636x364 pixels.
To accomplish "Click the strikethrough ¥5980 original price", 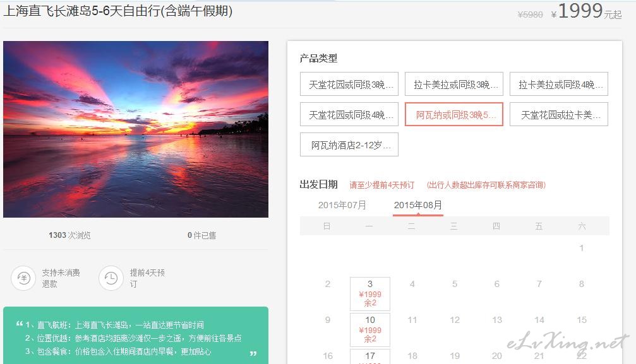I will click(530, 15).
